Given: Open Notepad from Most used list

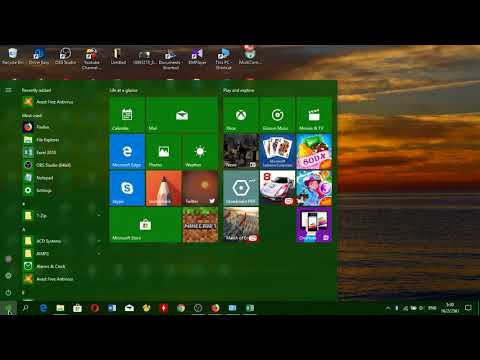Looking at the screenshot, I should [60, 178].
